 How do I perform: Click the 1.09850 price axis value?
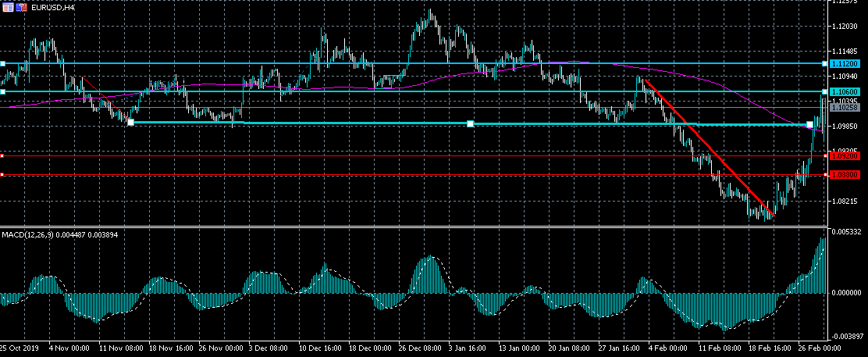coord(845,126)
